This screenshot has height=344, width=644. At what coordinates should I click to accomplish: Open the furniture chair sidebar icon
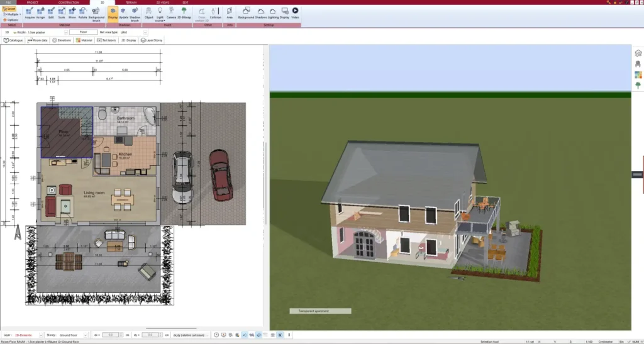pyautogui.click(x=638, y=64)
